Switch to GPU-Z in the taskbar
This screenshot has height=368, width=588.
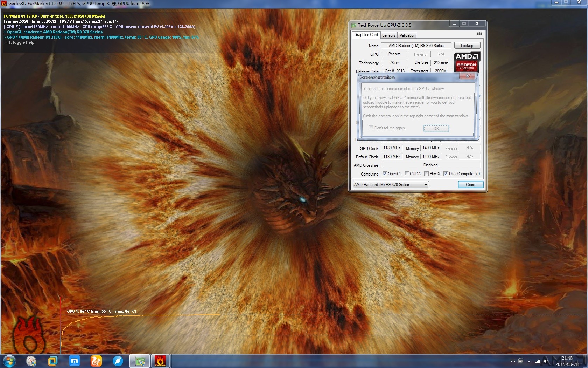140,361
